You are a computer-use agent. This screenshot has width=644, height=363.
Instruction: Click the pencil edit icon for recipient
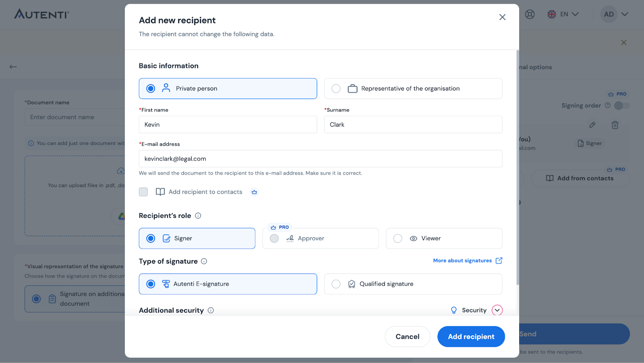click(592, 125)
